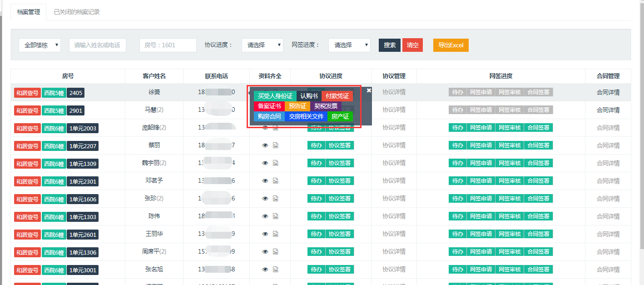The height and width of the screenshot is (285, 644).
Task: Click 网签申请 in 蔡丽's row
Action: click(481, 145)
